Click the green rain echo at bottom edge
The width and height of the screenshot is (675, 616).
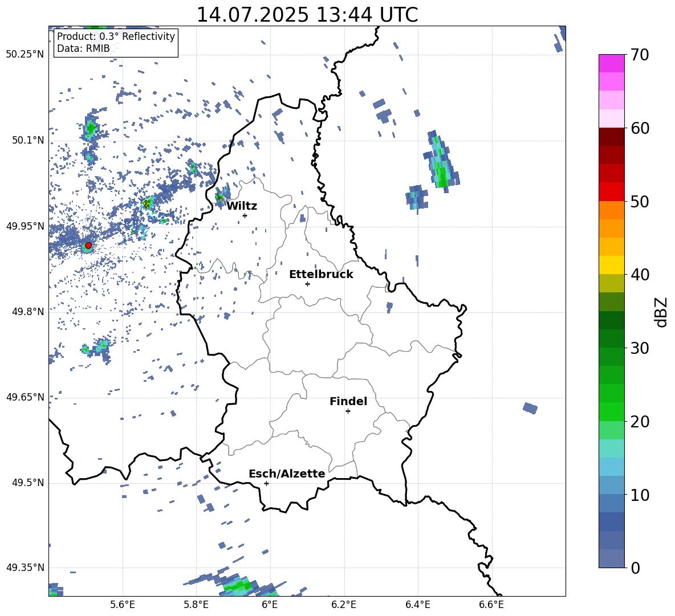239,586
